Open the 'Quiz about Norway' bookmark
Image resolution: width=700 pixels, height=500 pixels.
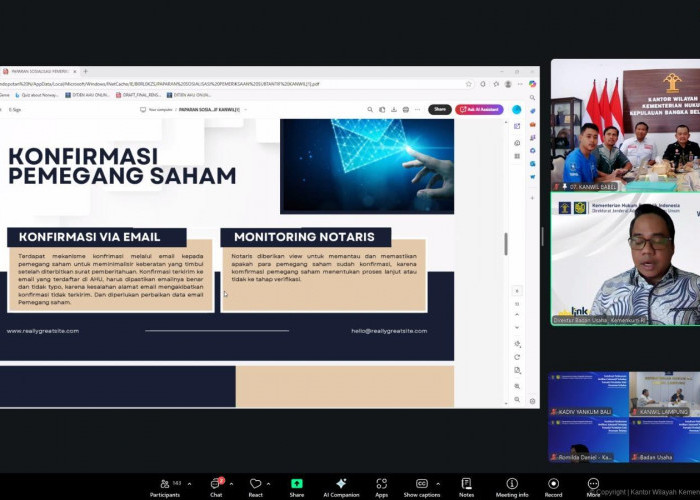pyautogui.click(x=37, y=95)
